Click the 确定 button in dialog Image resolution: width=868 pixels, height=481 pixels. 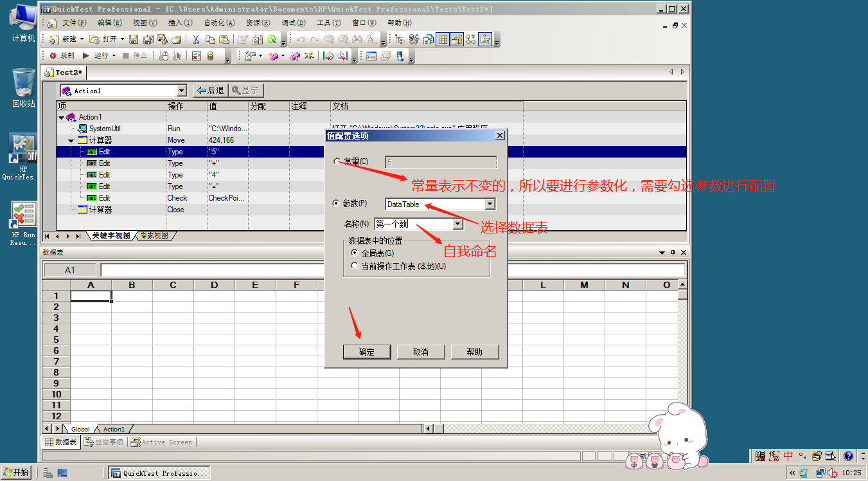pos(366,352)
